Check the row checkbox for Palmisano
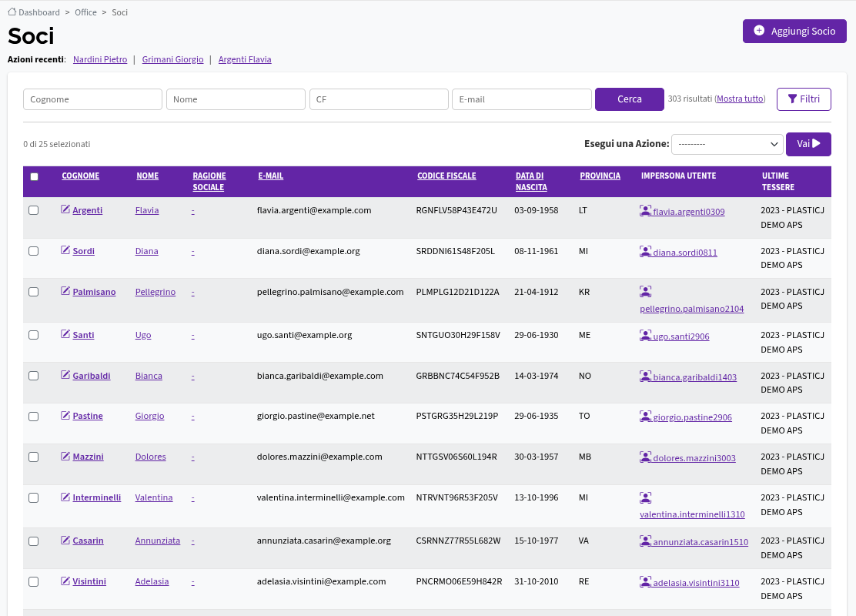This screenshot has height=616, width=856. tap(33, 292)
